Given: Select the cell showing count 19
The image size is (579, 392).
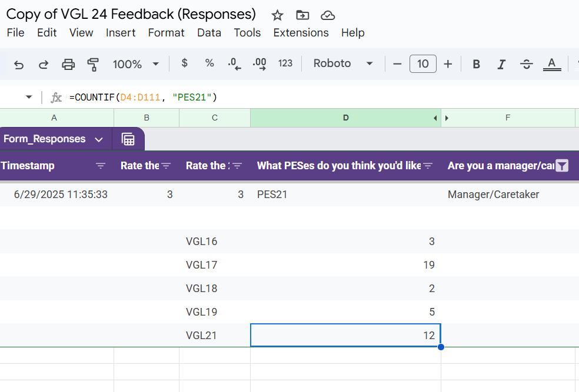Looking at the screenshot, I should click(x=345, y=265).
